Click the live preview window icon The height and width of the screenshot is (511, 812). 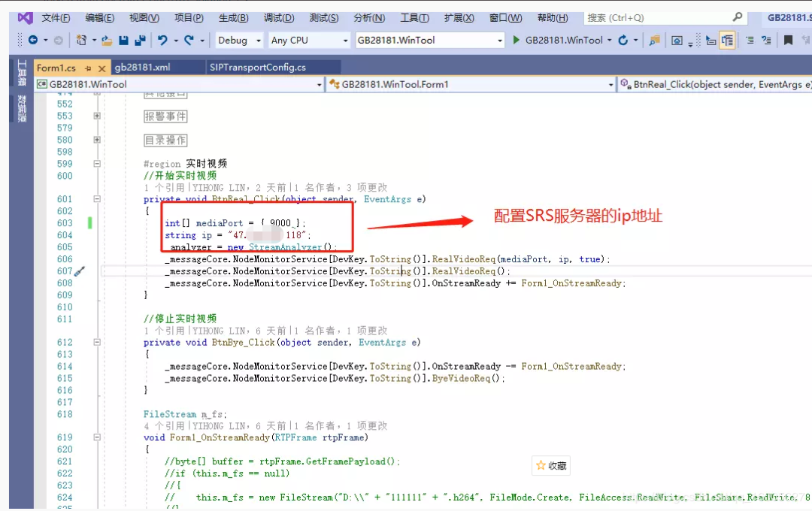click(x=677, y=41)
